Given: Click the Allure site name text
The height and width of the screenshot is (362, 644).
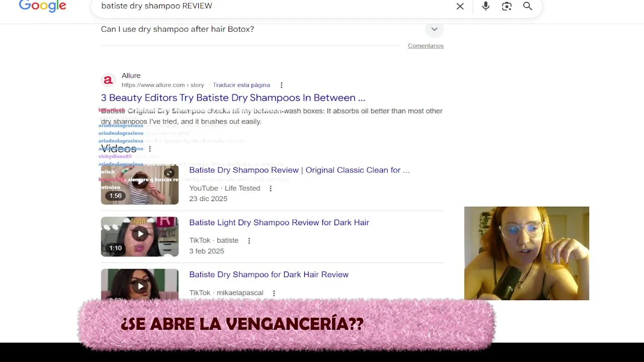Looking at the screenshot, I should tap(131, 75).
